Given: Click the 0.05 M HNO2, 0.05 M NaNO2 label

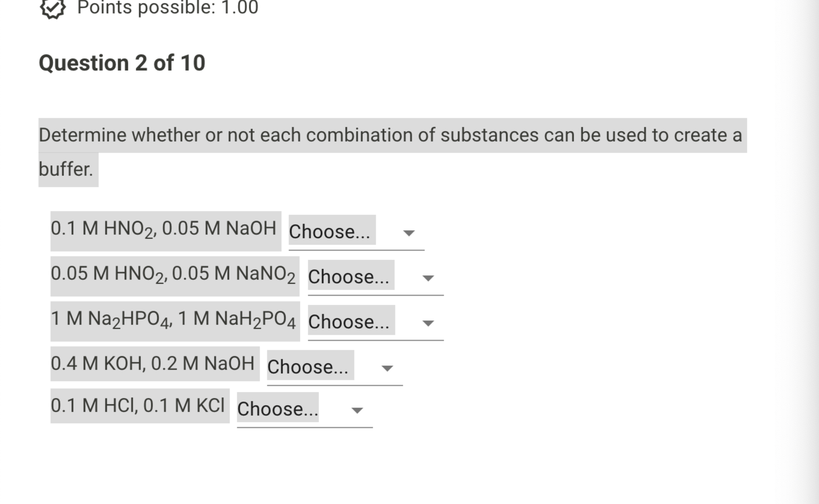Looking at the screenshot, I should [x=175, y=275].
